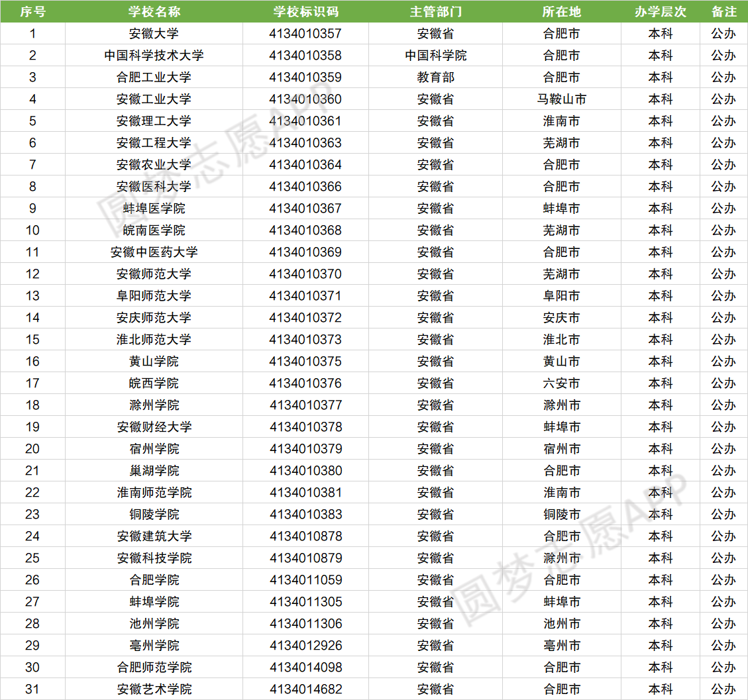The image size is (748, 700).
Task: Click the 主管部门 column header
Action: click(435, 11)
